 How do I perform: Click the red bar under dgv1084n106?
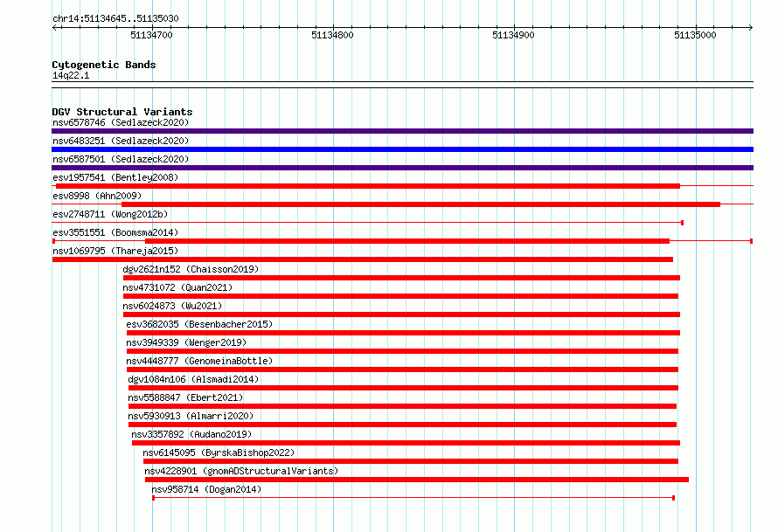click(x=403, y=388)
